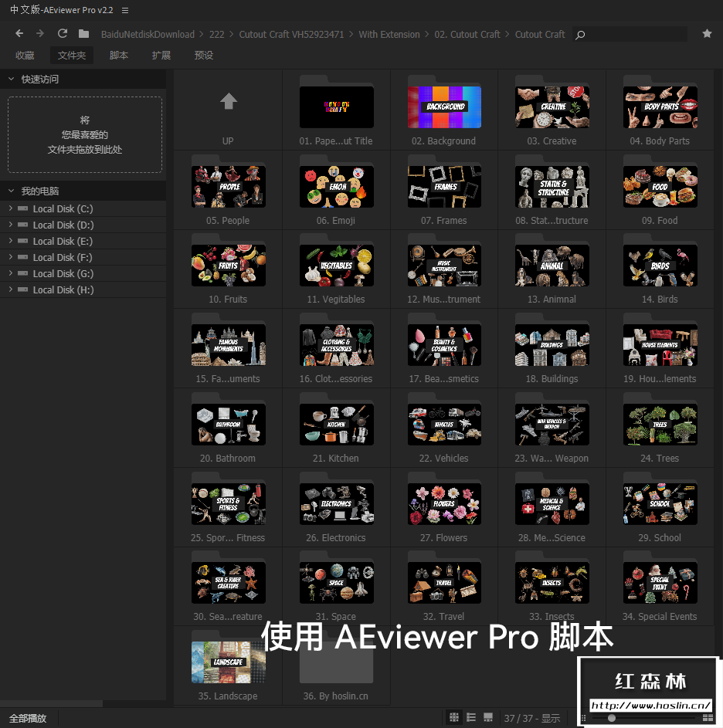Viewport: 723px width, 728px height.
Task: Click the 37 / 37 - 显示 status text
Action: [x=532, y=718]
